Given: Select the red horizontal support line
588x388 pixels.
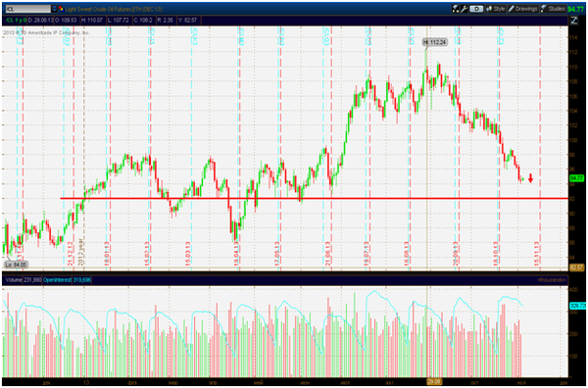Looking at the screenshot, I should coord(315,198).
